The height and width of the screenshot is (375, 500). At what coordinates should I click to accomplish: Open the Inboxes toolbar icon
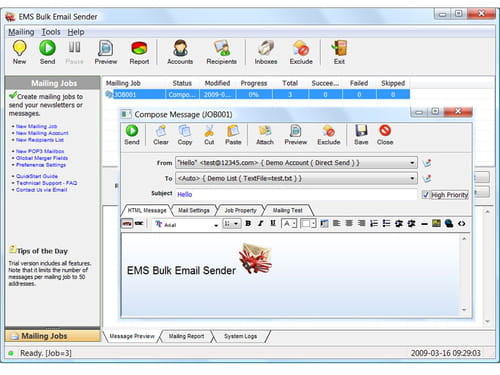tap(266, 52)
